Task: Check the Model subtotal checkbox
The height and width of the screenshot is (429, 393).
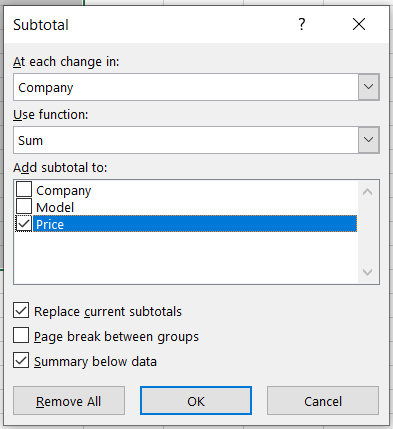Action: pos(24,207)
